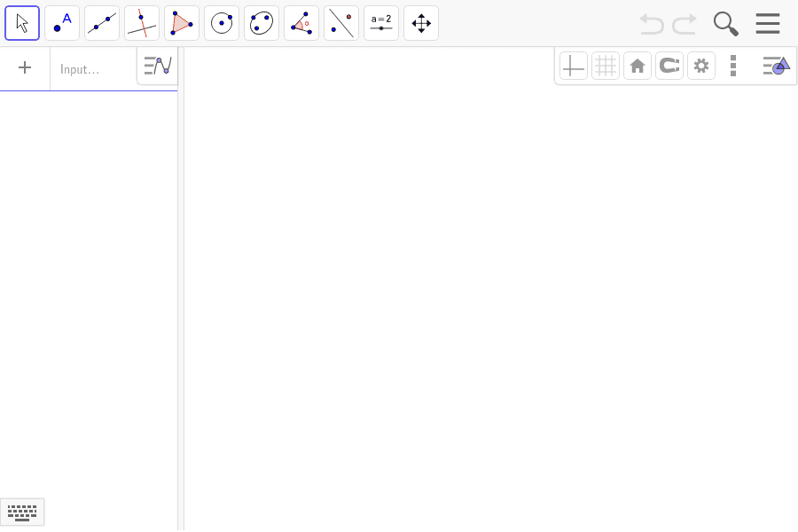
Task: Select the Point tool
Action: 62,23
